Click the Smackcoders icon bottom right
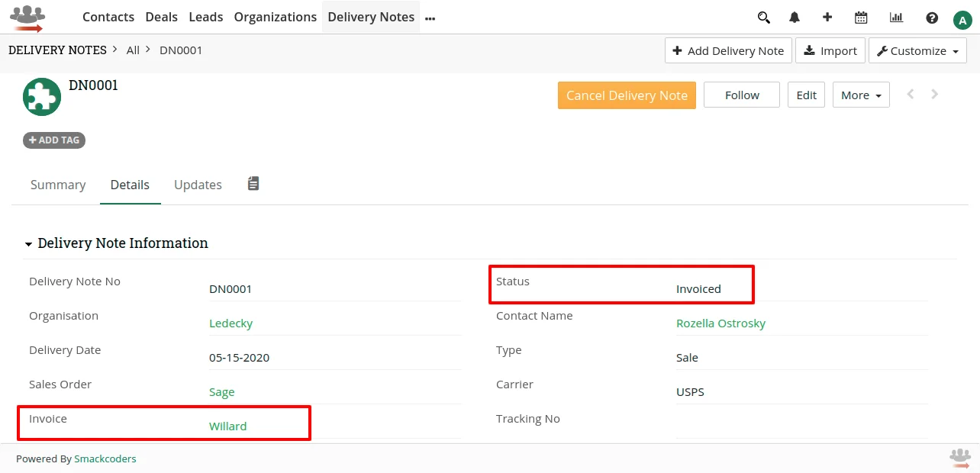The height and width of the screenshot is (473, 980). point(959,458)
